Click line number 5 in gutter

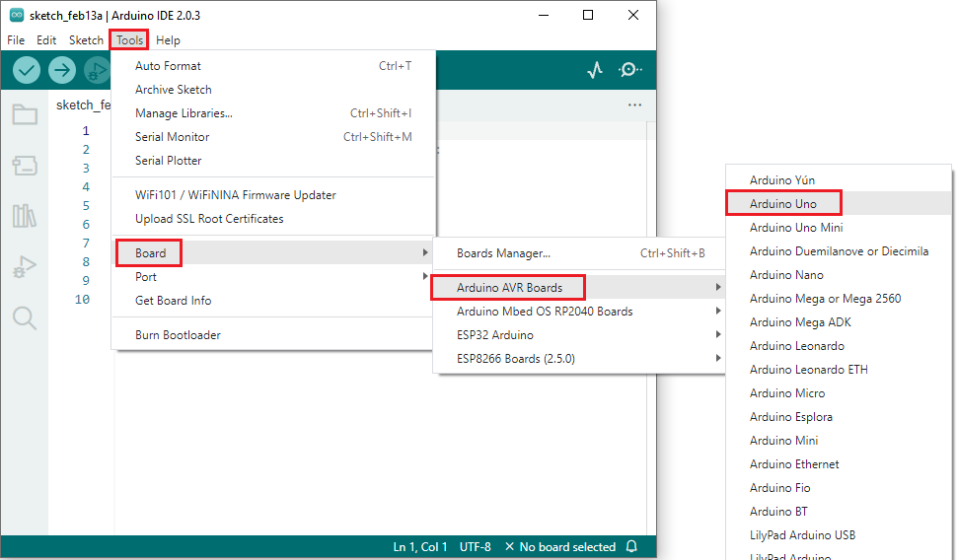(x=86, y=206)
